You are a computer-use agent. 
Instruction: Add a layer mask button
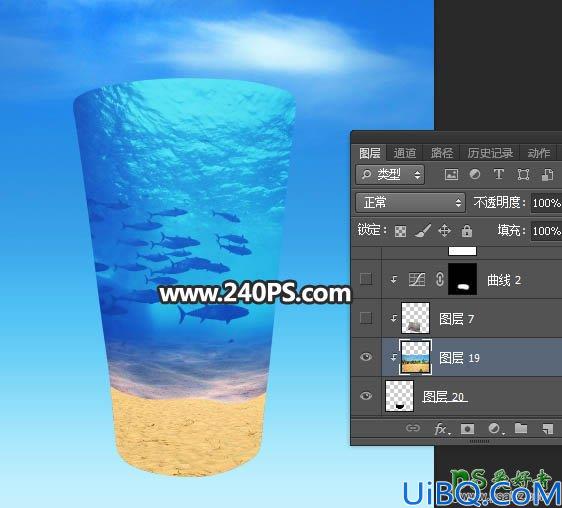tap(467, 429)
